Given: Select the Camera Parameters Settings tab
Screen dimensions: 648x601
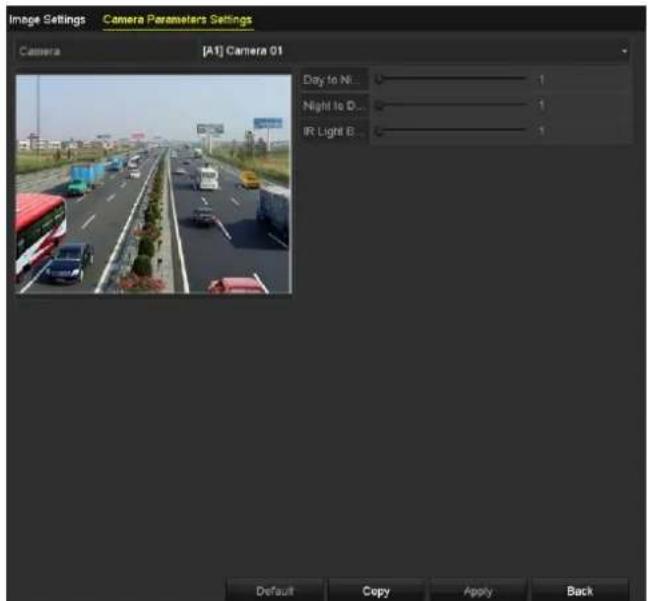Looking at the screenshot, I should pos(177,19).
